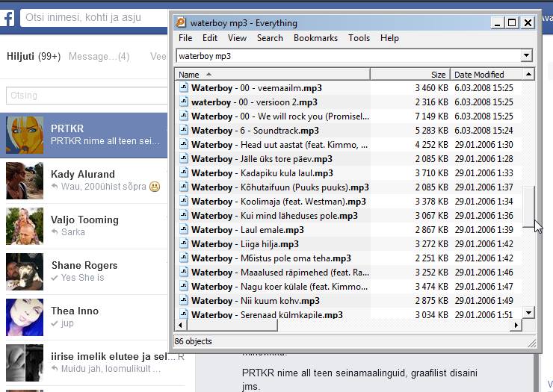Image resolution: width=553 pixels, height=392 pixels.
Task: Click the horizontal scrollbar right arrow
Action: pyautogui.click(x=516, y=325)
